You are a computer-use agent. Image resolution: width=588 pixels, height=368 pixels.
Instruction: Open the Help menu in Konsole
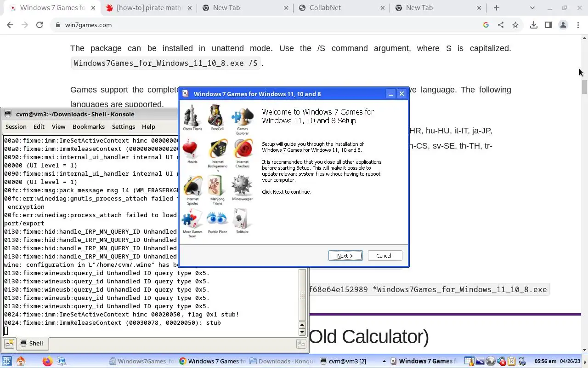point(148,126)
